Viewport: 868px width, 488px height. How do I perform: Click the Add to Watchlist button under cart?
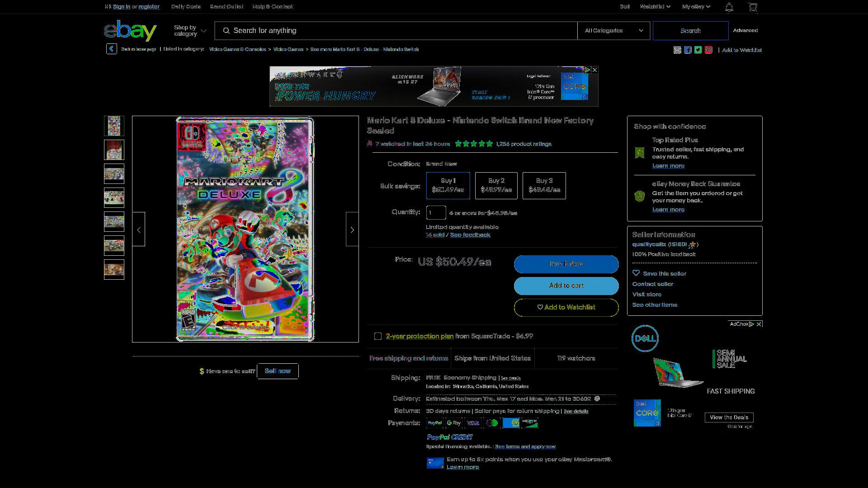click(x=566, y=307)
